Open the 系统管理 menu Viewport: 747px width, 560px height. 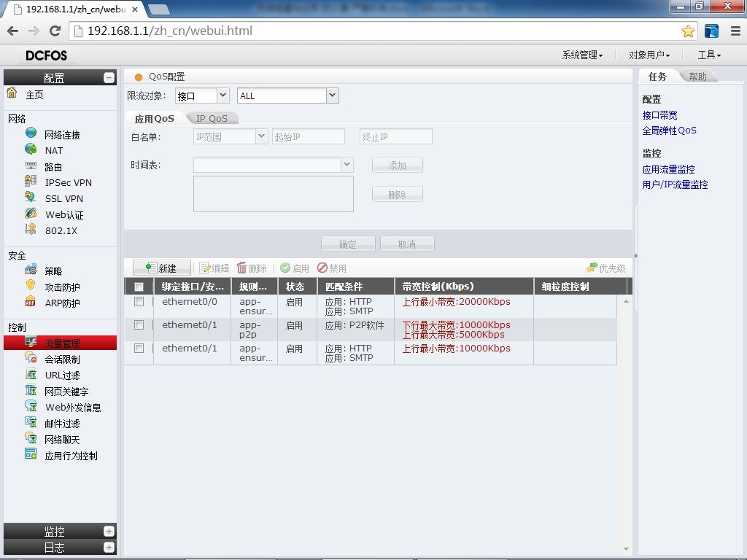[582, 55]
